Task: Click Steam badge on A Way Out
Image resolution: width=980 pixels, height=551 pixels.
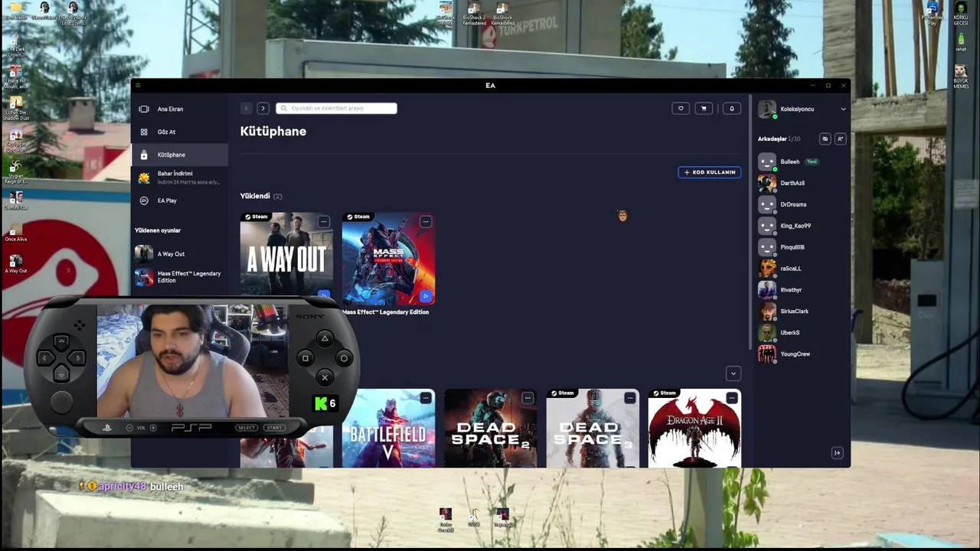Action: pyautogui.click(x=256, y=217)
